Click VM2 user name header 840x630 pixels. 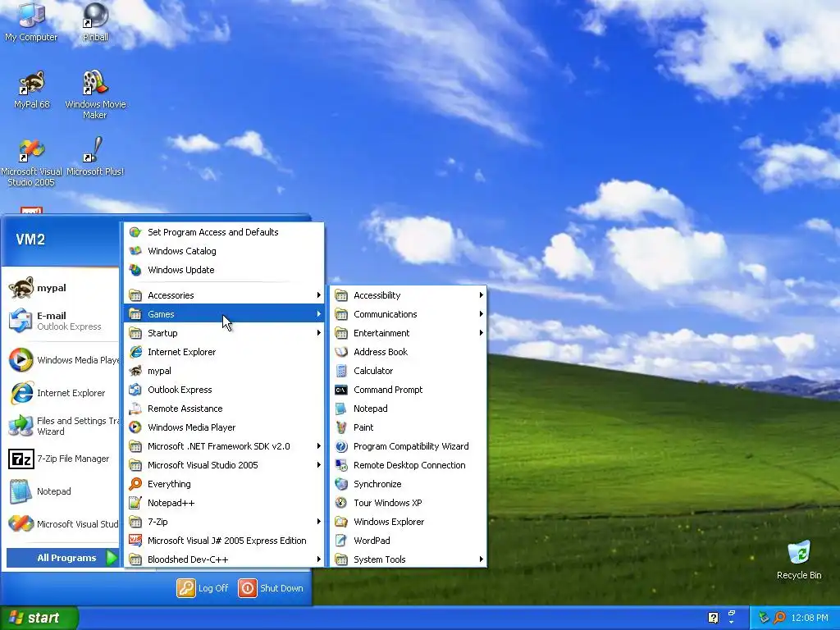pyautogui.click(x=30, y=240)
